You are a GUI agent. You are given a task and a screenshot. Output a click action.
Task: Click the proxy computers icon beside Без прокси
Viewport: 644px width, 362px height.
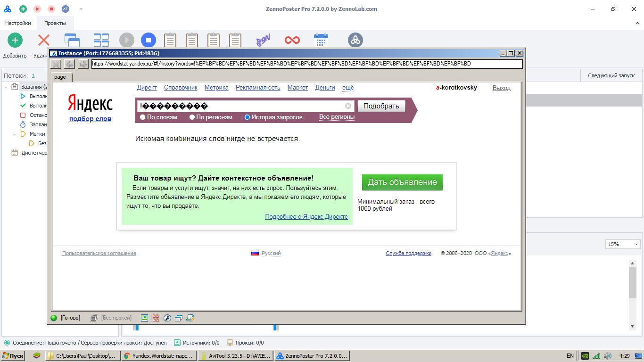[x=94, y=318]
